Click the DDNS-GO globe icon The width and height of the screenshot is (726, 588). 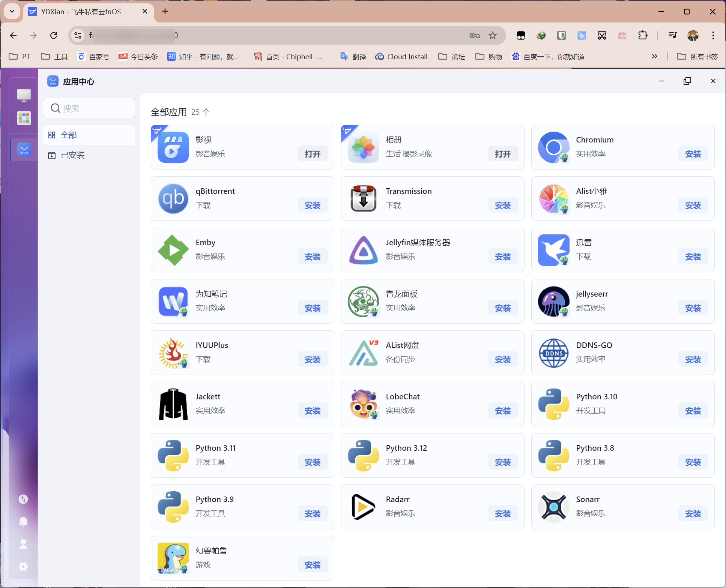click(x=553, y=353)
